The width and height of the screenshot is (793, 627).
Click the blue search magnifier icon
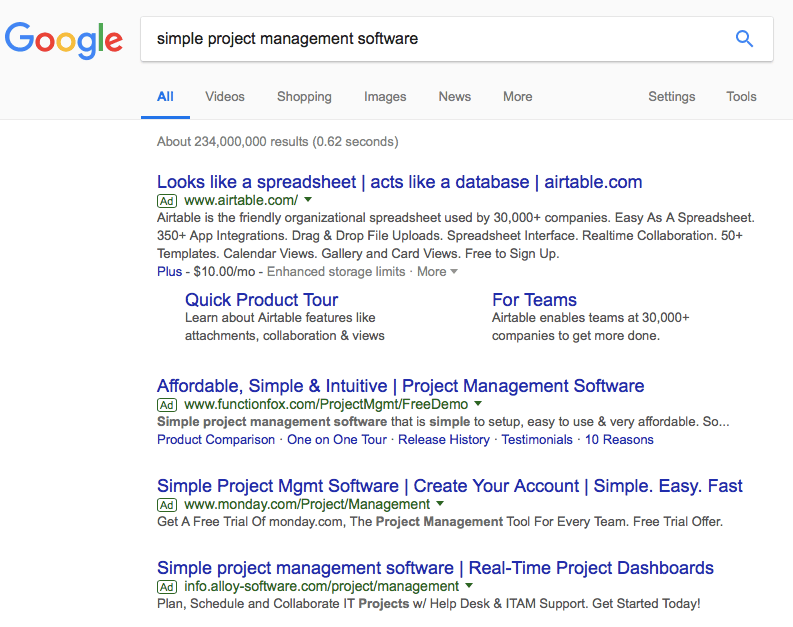pyautogui.click(x=744, y=38)
